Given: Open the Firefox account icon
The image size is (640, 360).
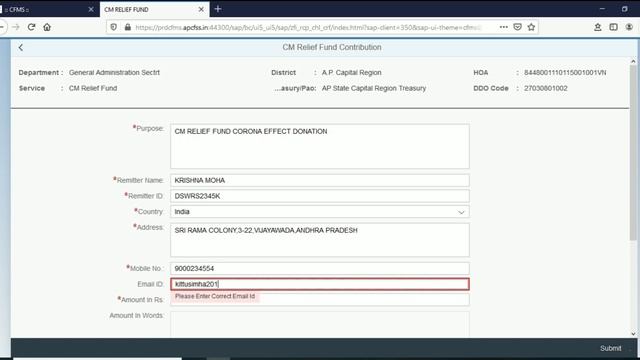Looking at the screenshot, I should coord(629,27).
